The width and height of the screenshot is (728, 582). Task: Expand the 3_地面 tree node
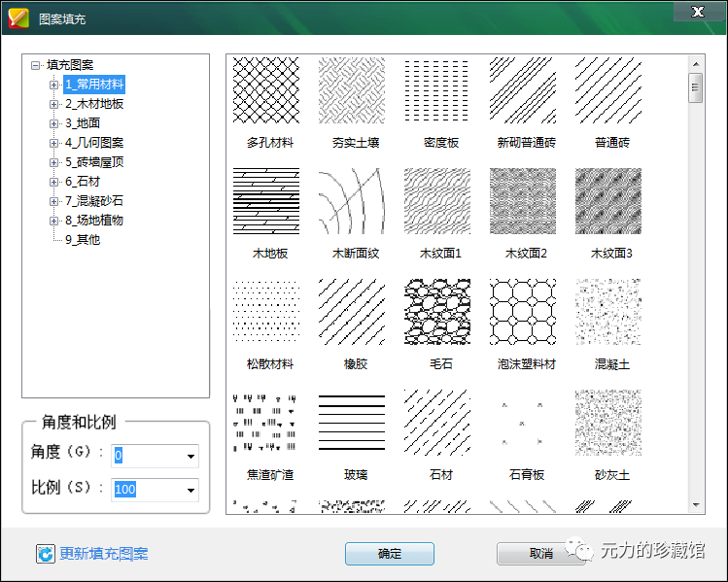point(53,124)
